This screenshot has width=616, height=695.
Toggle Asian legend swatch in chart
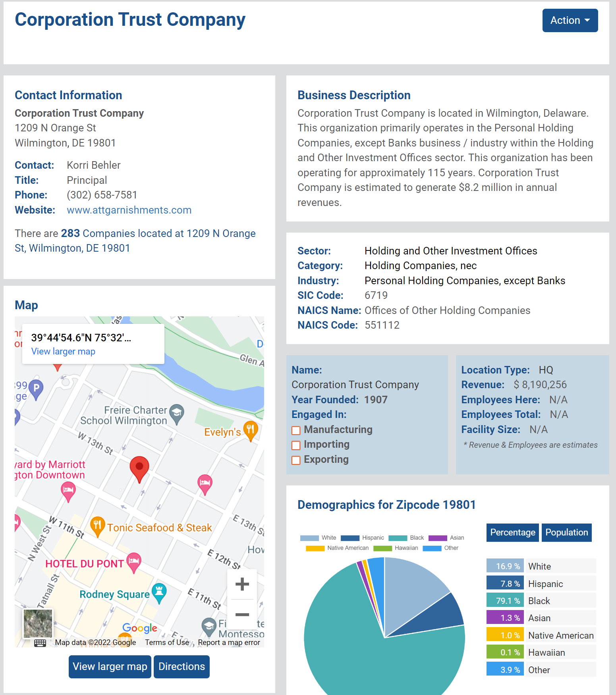[438, 538]
